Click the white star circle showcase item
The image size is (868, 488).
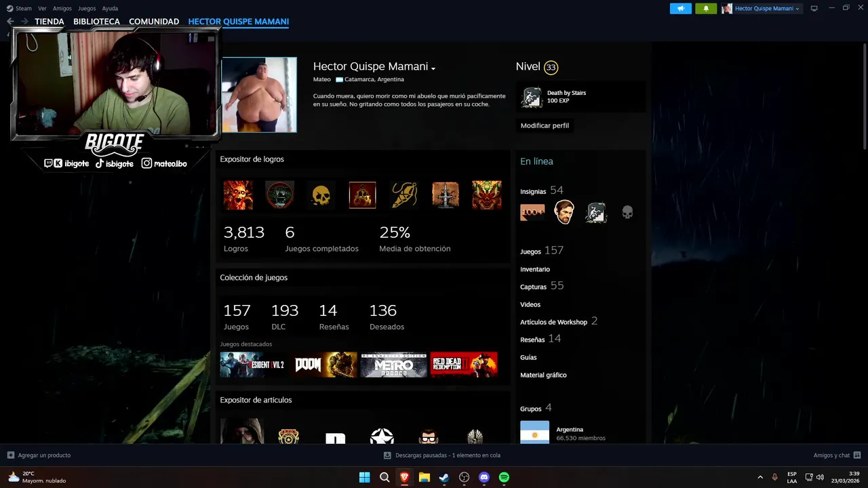click(x=382, y=435)
